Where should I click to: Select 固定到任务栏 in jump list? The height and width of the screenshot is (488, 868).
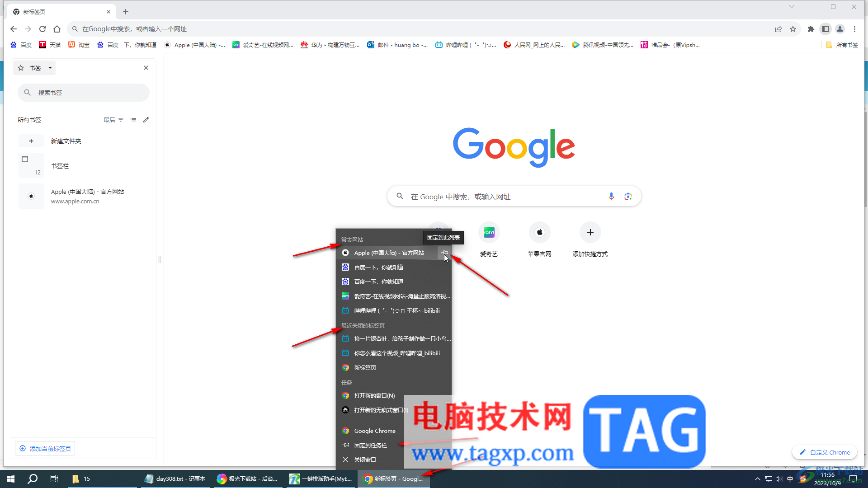(394, 446)
